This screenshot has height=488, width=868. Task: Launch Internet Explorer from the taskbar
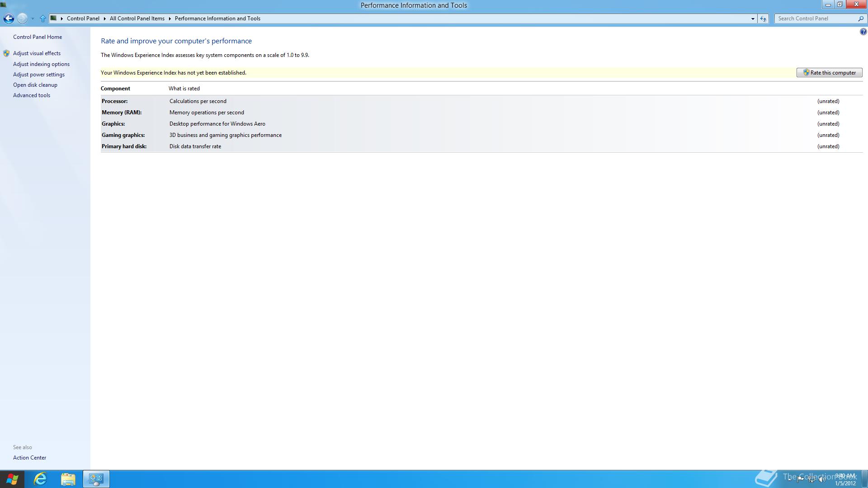click(x=40, y=479)
